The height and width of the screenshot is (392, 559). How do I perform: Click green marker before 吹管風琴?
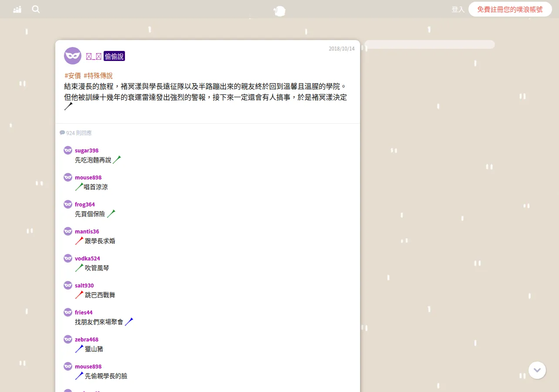pyautogui.click(x=79, y=268)
